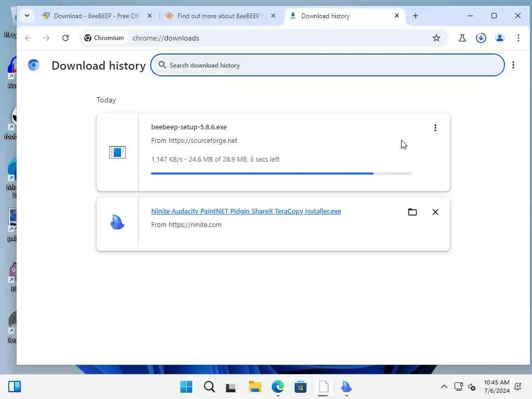Open Windows taskbar search
Image resolution: width=532 pixels, height=399 pixels.
(209, 387)
